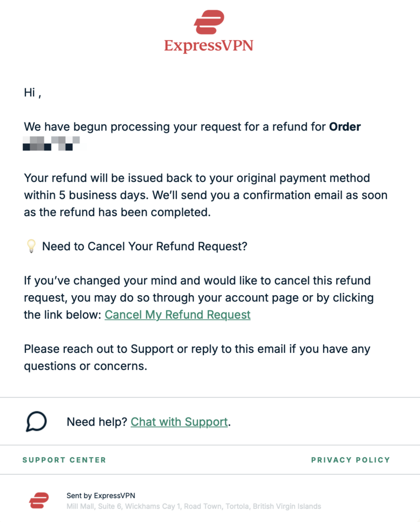Click the "Sent by ExpressVPN" footer text

pos(101,495)
